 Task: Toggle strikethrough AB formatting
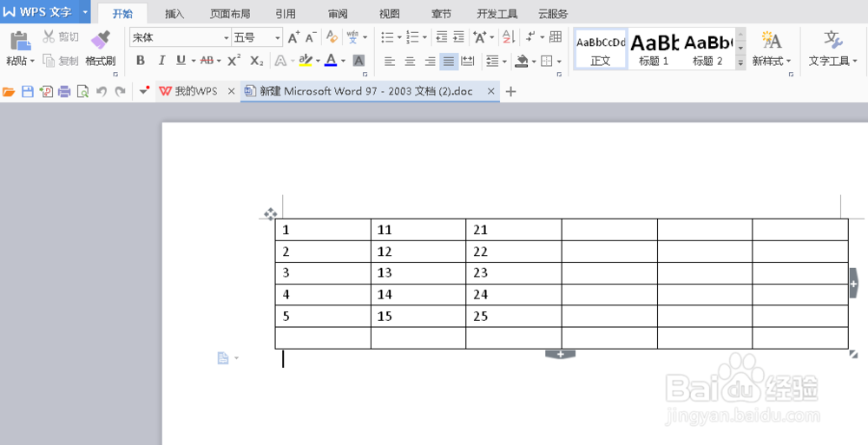[207, 61]
